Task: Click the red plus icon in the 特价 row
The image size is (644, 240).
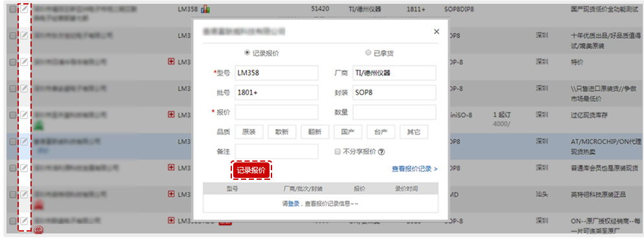Action: click(172, 62)
